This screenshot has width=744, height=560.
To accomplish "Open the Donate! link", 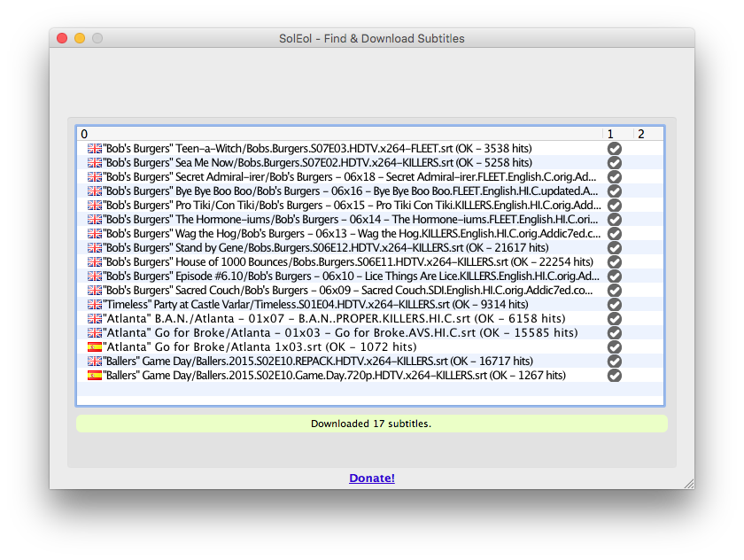I will tap(372, 478).
